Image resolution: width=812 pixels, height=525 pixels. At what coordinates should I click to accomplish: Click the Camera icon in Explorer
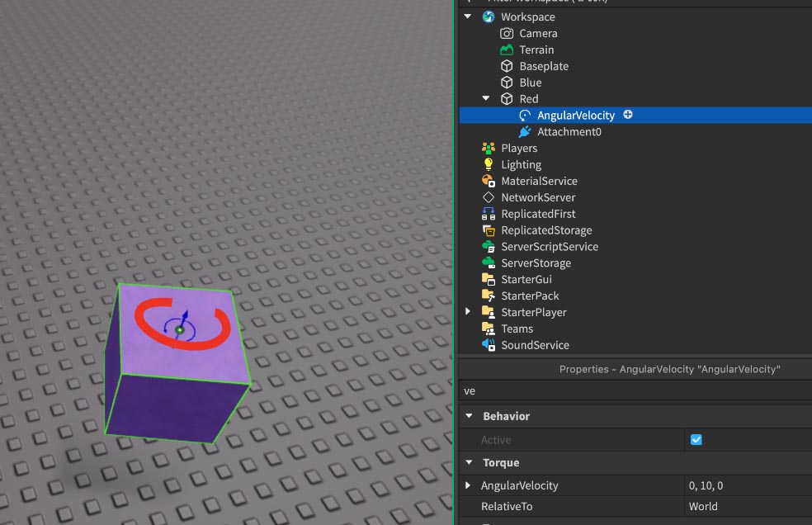click(x=507, y=33)
